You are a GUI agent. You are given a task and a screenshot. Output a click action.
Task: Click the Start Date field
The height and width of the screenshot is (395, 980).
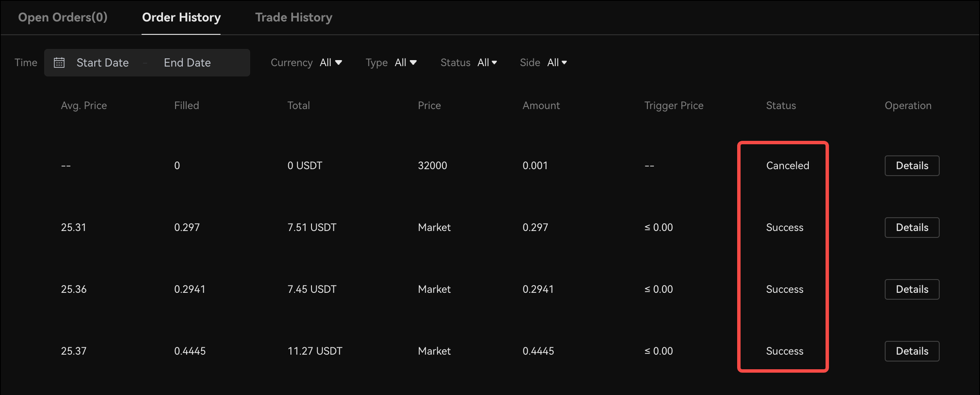(x=103, y=63)
